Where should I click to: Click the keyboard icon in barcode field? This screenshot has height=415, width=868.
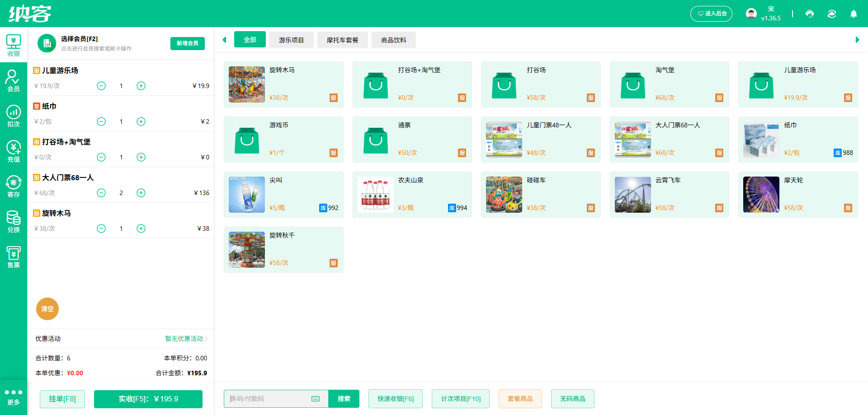[316, 399]
